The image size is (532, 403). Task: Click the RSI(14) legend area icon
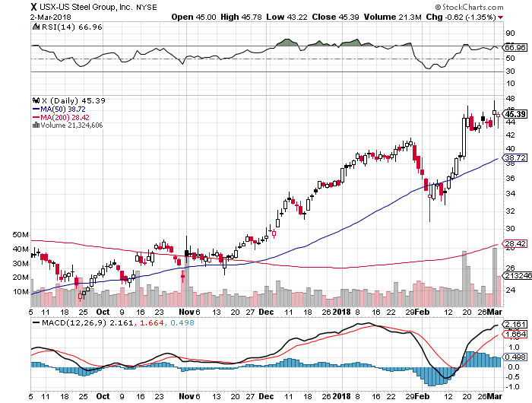(36, 27)
